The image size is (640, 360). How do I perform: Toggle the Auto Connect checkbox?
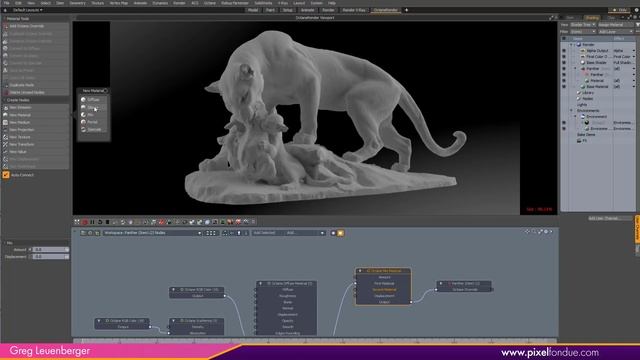point(6,175)
